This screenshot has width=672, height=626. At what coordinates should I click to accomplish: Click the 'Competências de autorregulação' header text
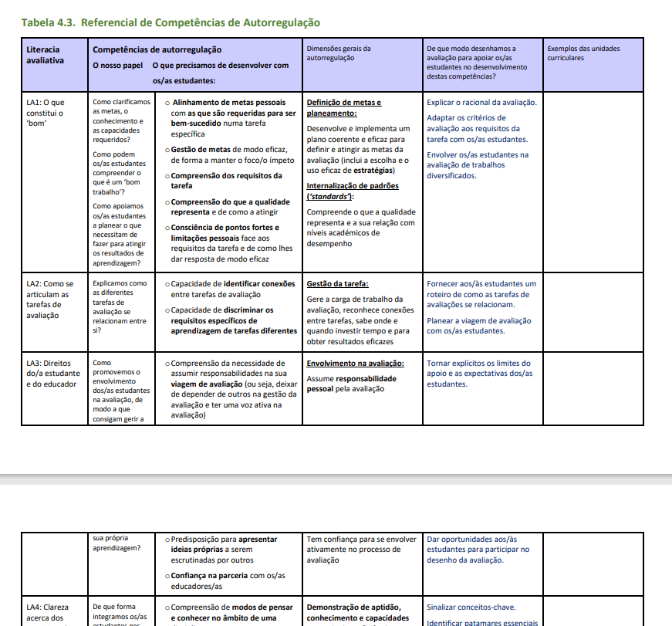pos(157,49)
